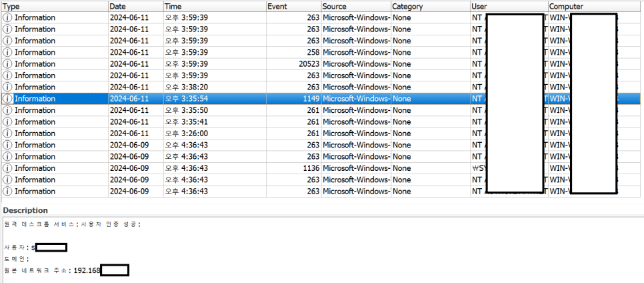644x283 pixels.
Task: Click the Source cell in the event 1136 row
Action: pyautogui.click(x=356, y=168)
